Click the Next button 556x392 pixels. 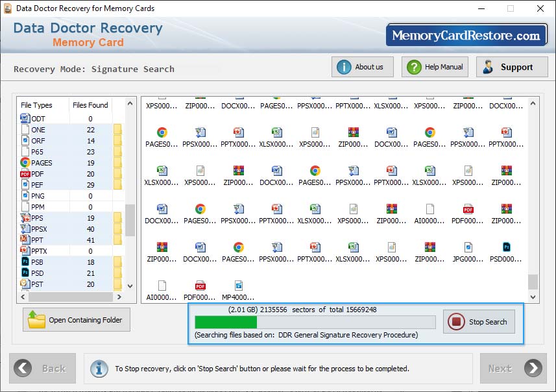[513, 368]
